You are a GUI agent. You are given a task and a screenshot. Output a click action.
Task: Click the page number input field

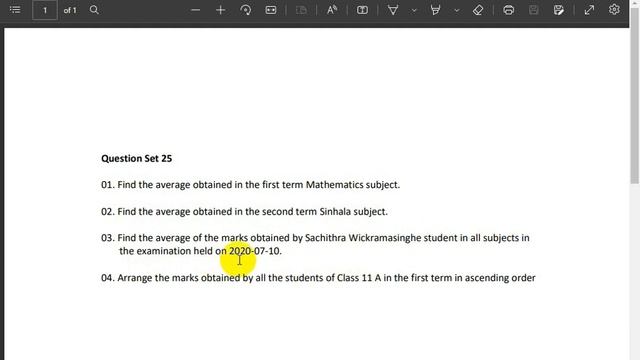tap(44, 10)
